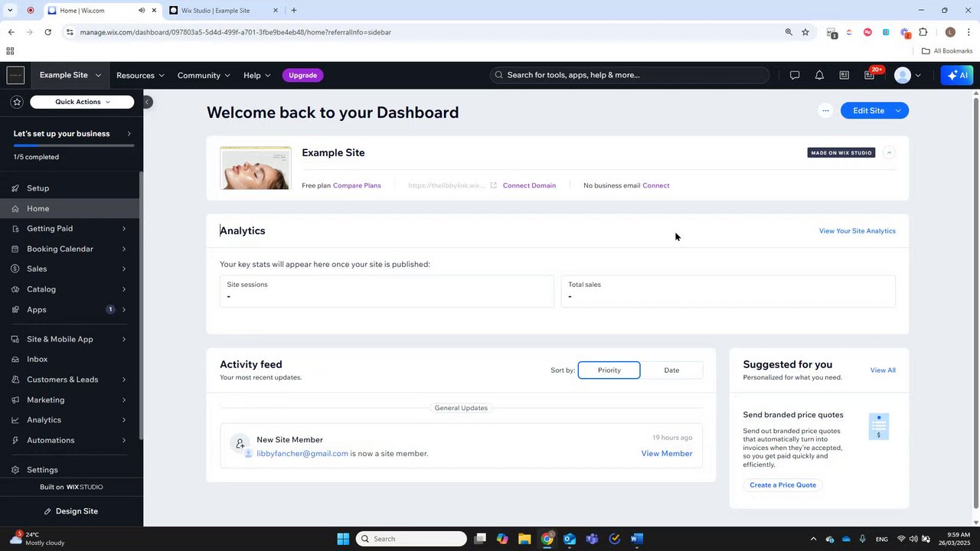Click the Apps icon in the sidebar
980x551 pixels.
pos(15,309)
